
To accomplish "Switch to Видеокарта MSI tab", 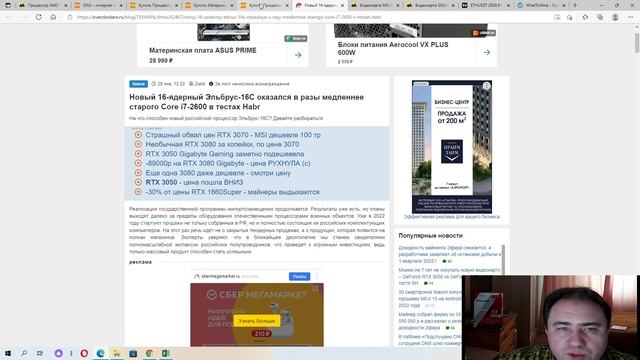I will [x=375, y=5].
